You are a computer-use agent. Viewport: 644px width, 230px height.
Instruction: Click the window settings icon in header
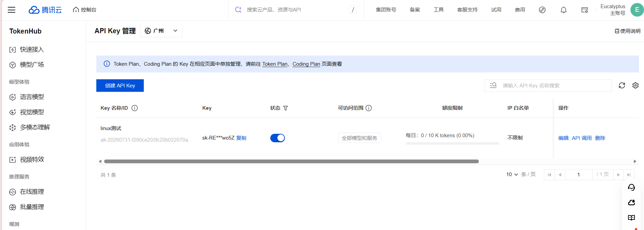[x=585, y=10]
